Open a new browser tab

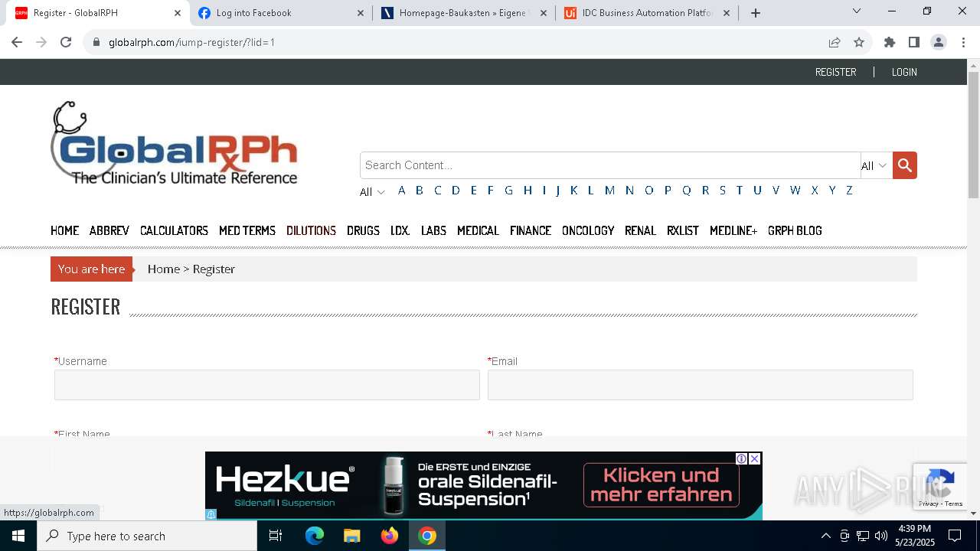pos(756,13)
